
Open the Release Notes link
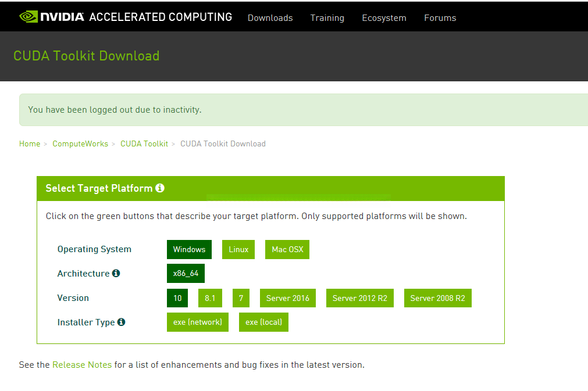(x=82, y=365)
